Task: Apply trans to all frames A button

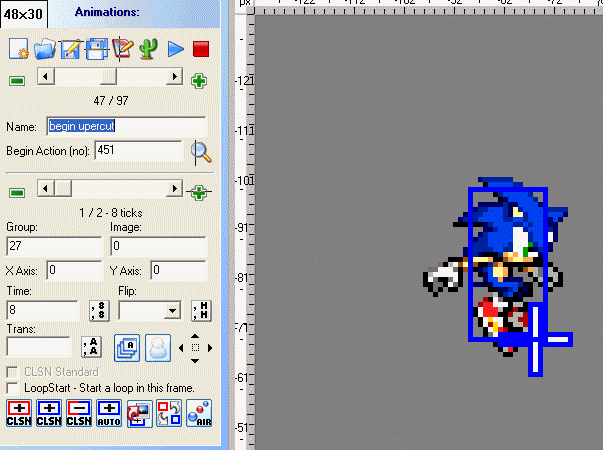Action: click(92, 347)
